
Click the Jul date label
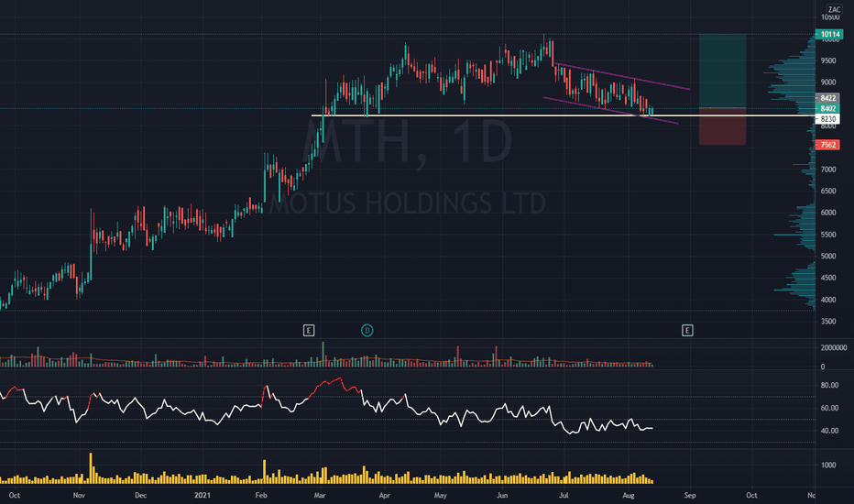click(x=564, y=495)
